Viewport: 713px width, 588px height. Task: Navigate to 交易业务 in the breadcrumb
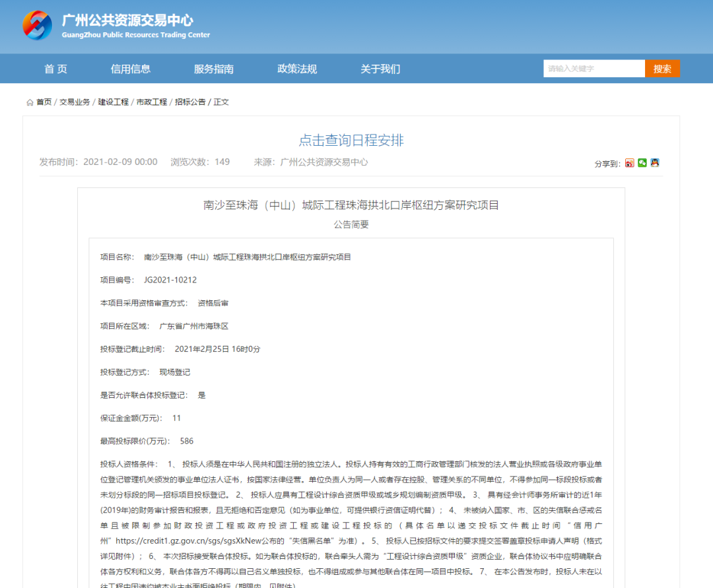click(x=75, y=102)
